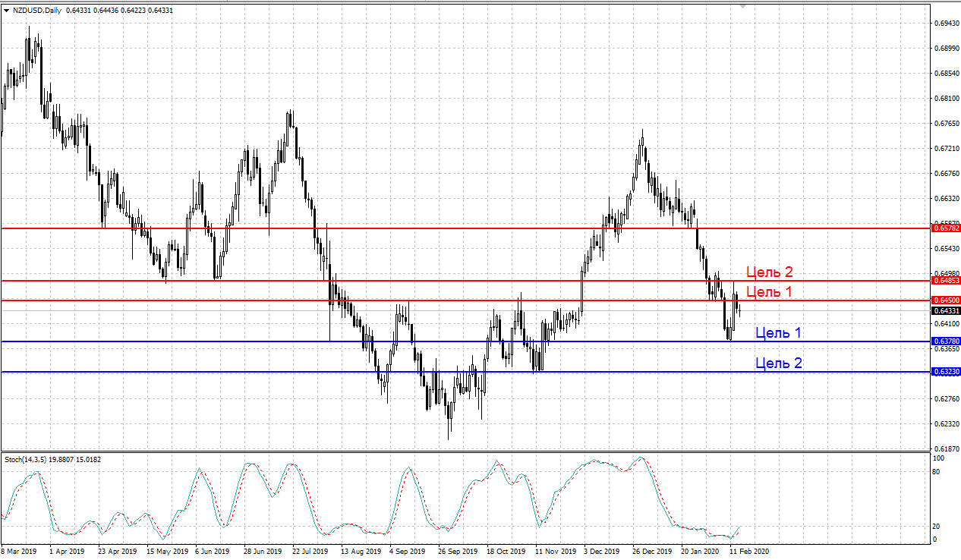
Task: Click the small triangle before NZDUSD,Daily title
Action: pos(6,11)
